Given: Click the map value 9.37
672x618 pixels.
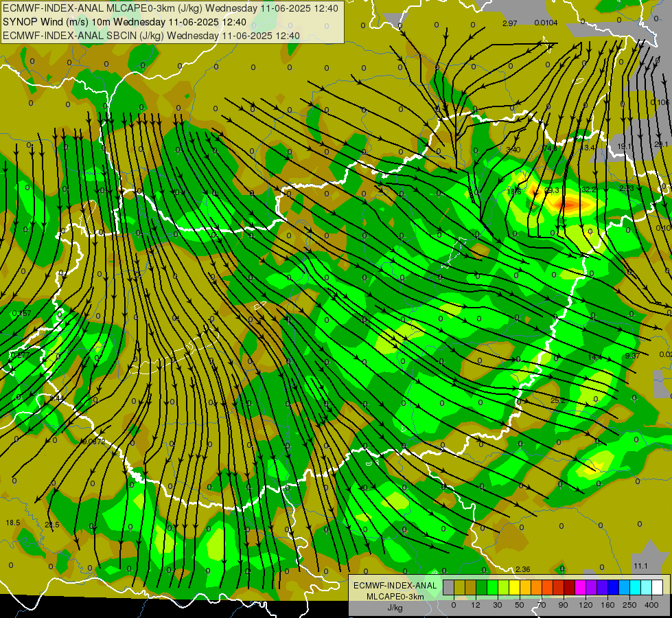Looking at the screenshot, I should pos(632,356).
